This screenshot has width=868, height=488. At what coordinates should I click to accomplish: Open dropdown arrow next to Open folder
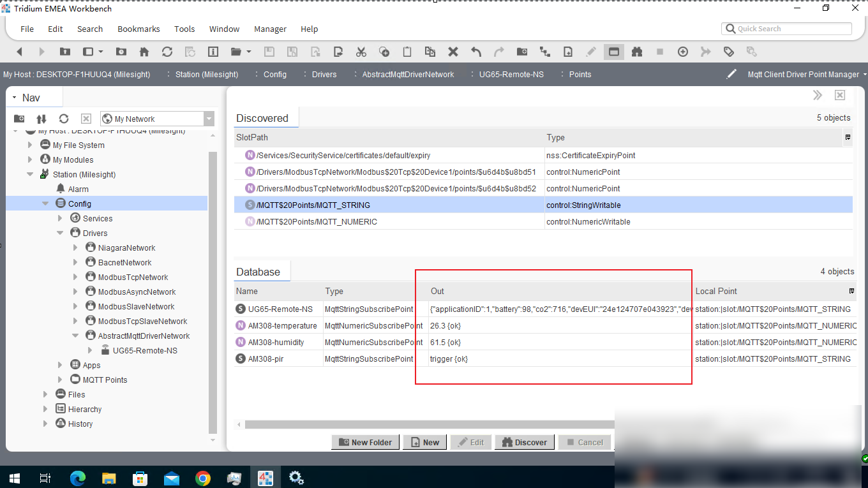[249, 52]
